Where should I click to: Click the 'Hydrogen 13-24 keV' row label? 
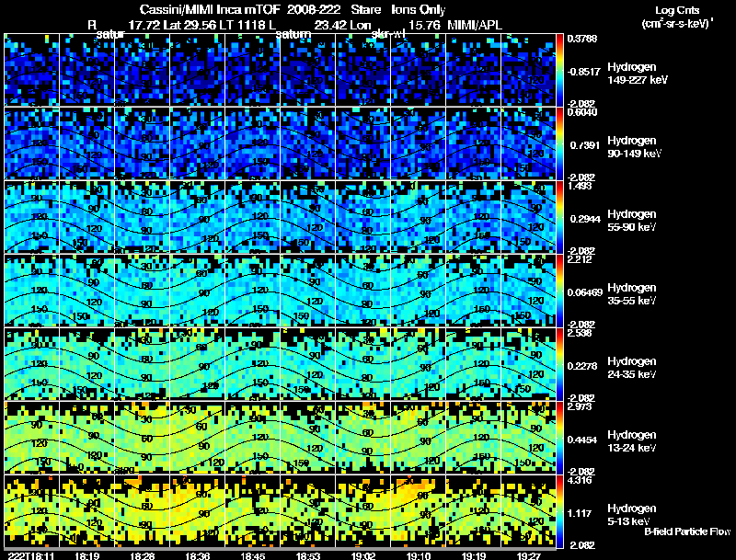632,441
